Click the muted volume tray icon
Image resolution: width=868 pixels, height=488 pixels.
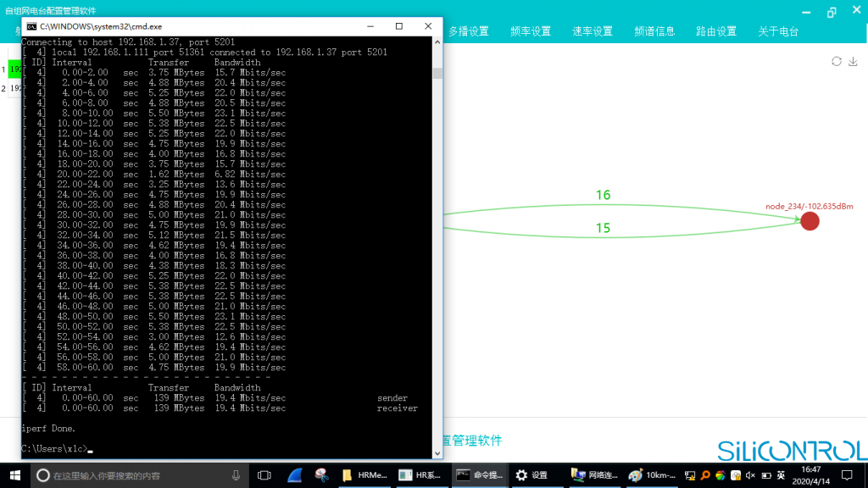751,475
